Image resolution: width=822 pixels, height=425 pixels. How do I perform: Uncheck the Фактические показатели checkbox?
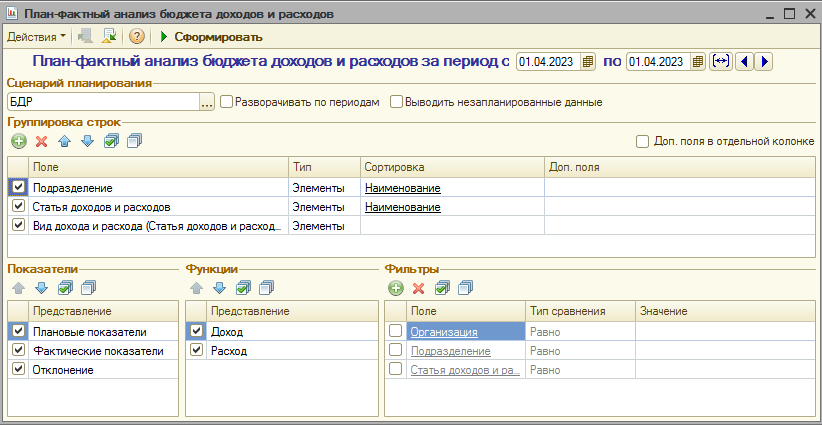(18, 351)
